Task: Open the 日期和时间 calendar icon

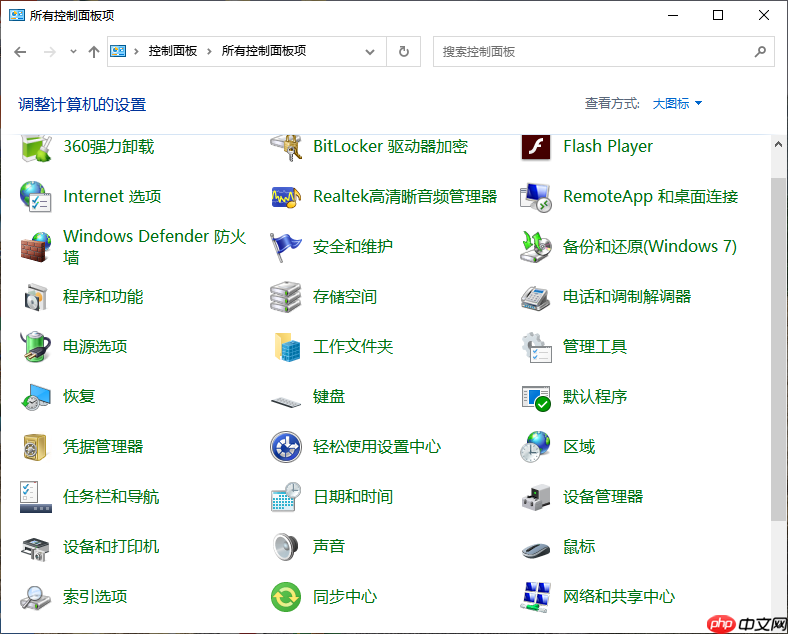Action: (286, 497)
